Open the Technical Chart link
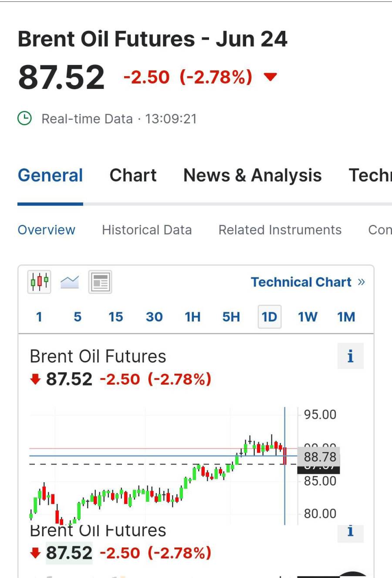This screenshot has height=578, width=392. (301, 282)
